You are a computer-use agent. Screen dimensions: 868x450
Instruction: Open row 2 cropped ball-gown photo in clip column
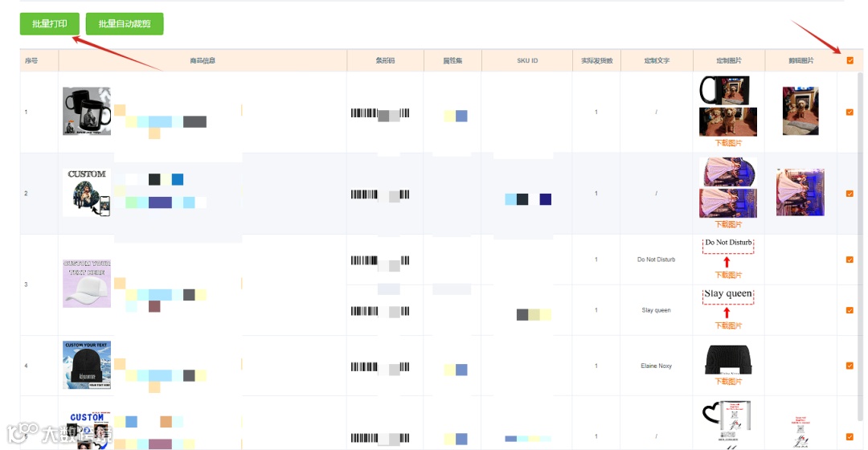tap(800, 192)
